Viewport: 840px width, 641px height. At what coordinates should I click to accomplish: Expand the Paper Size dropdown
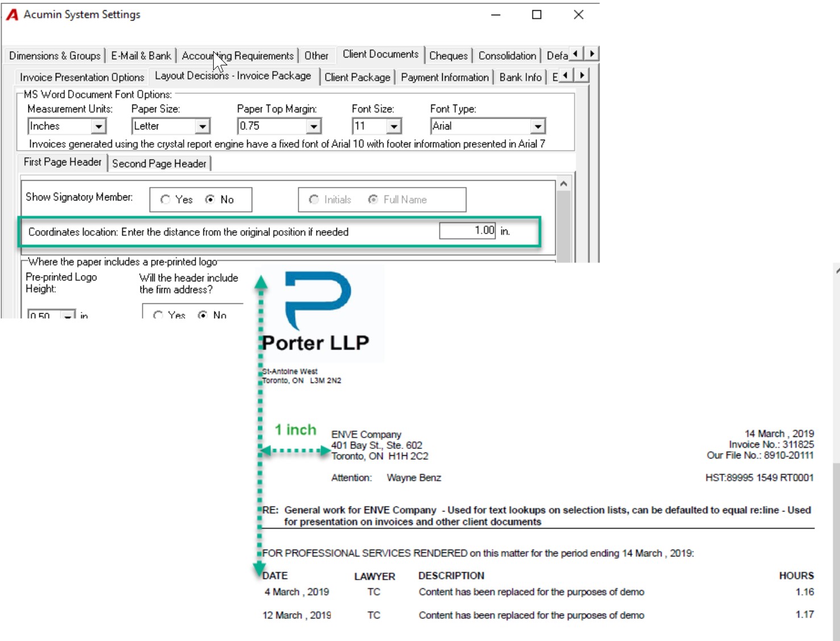pyautogui.click(x=203, y=126)
